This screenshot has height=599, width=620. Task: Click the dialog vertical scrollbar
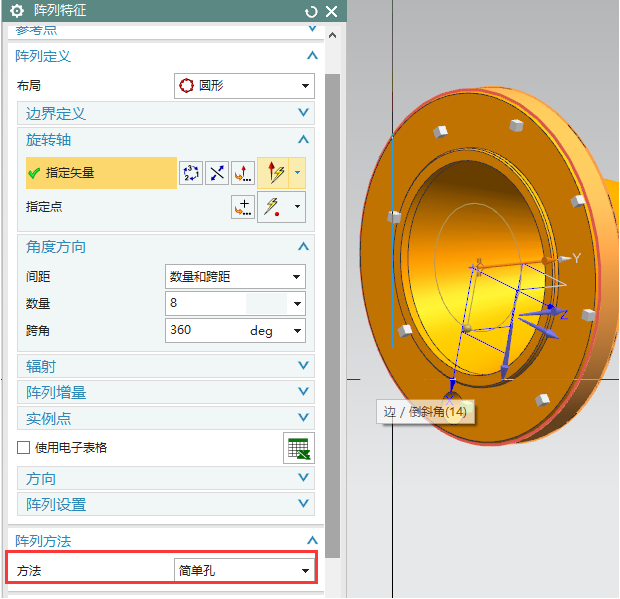pyautogui.click(x=332, y=300)
